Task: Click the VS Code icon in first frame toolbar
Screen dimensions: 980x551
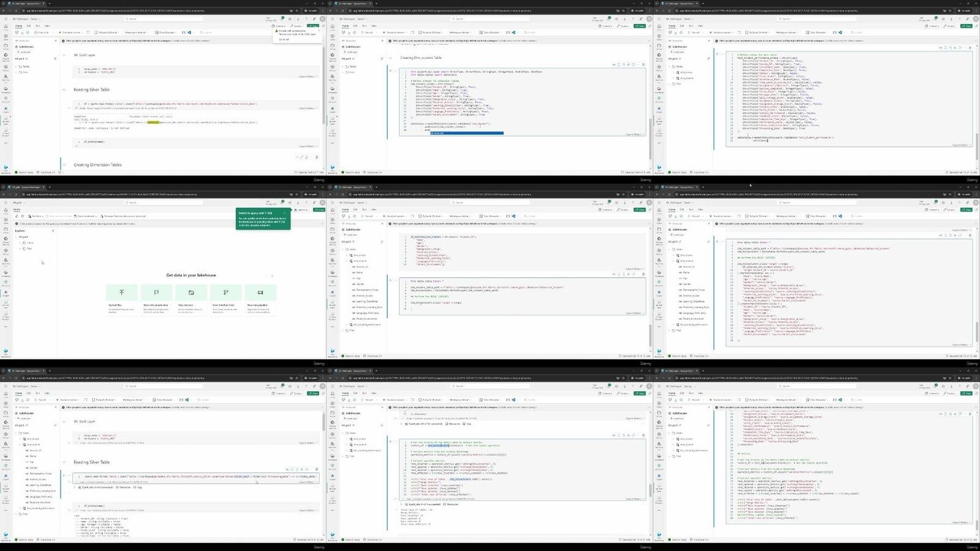Action: (x=189, y=32)
